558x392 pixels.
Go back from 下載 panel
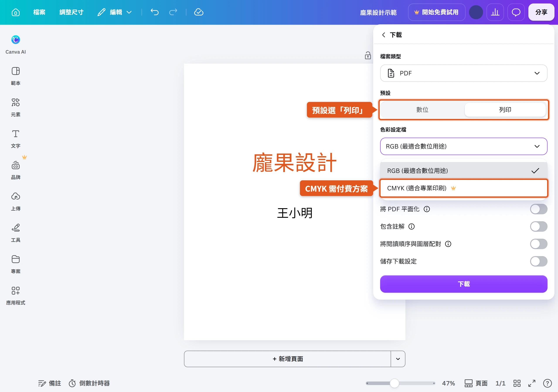383,35
